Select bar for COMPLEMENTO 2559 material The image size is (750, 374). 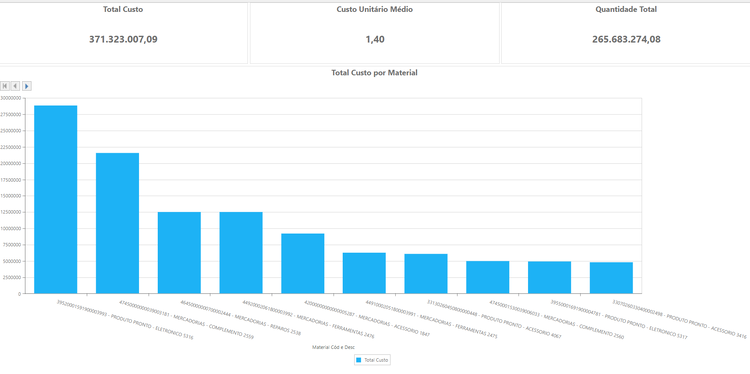(x=118, y=223)
